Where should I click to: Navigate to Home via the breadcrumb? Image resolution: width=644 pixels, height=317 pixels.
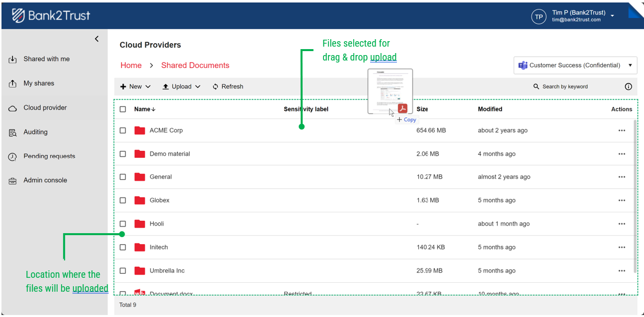click(131, 65)
